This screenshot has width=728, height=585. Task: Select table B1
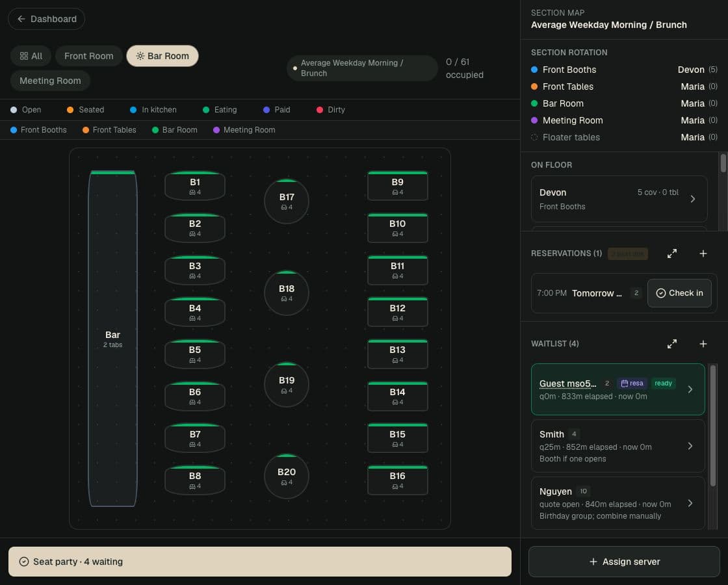[x=195, y=186]
